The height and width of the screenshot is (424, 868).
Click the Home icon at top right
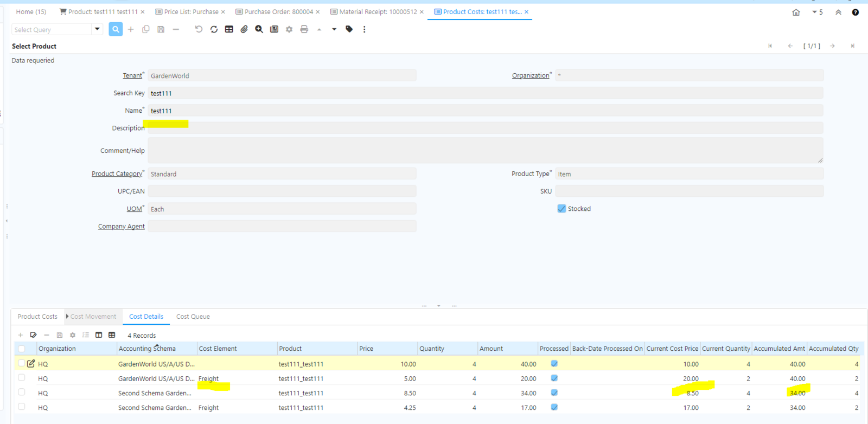click(796, 12)
